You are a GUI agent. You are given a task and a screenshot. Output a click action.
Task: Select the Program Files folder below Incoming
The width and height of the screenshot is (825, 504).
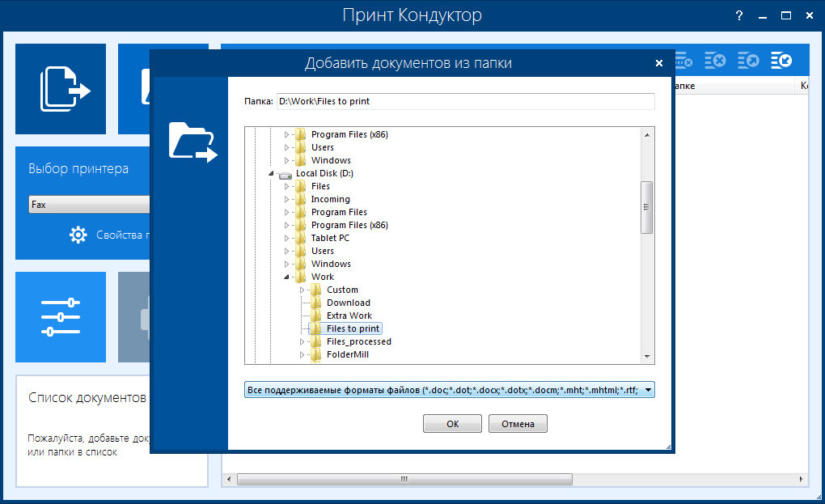pyautogui.click(x=339, y=213)
